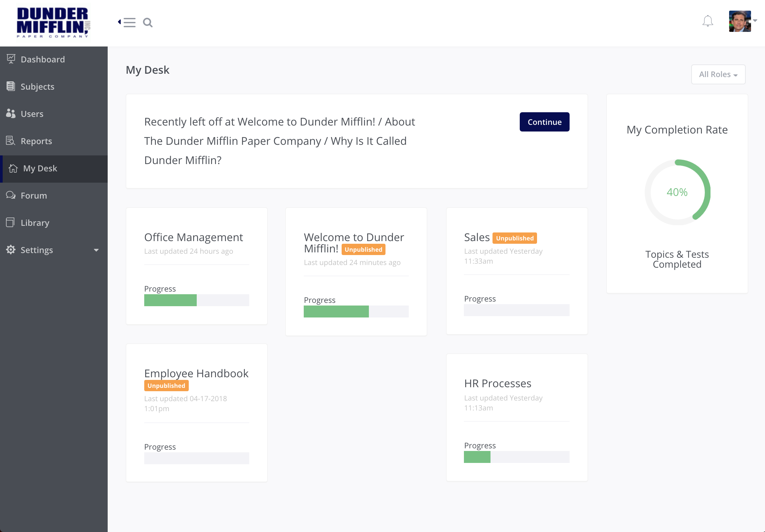Open the Forum sidebar icon
The image size is (765, 532).
(x=11, y=195)
